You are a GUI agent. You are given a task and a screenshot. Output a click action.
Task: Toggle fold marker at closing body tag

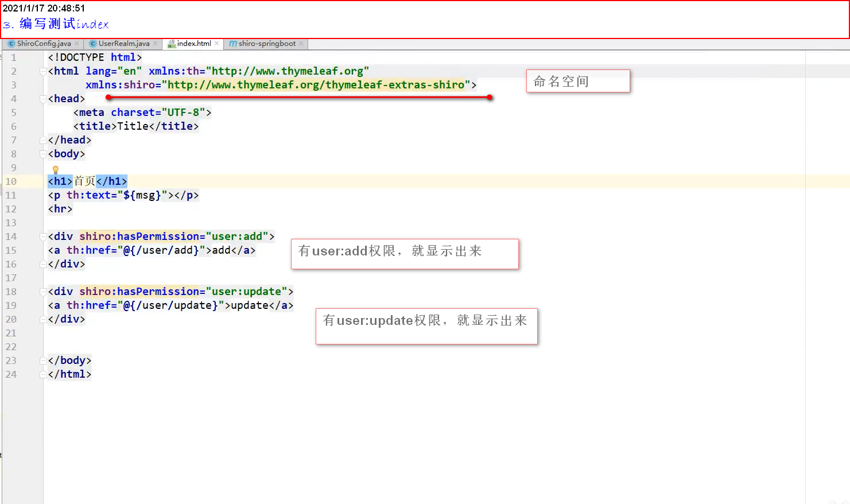[43, 360]
